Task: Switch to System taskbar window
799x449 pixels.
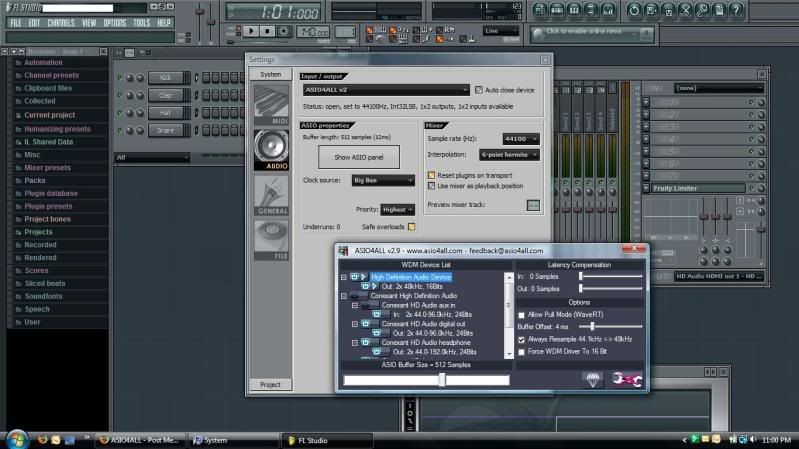Action: pos(232,440)
